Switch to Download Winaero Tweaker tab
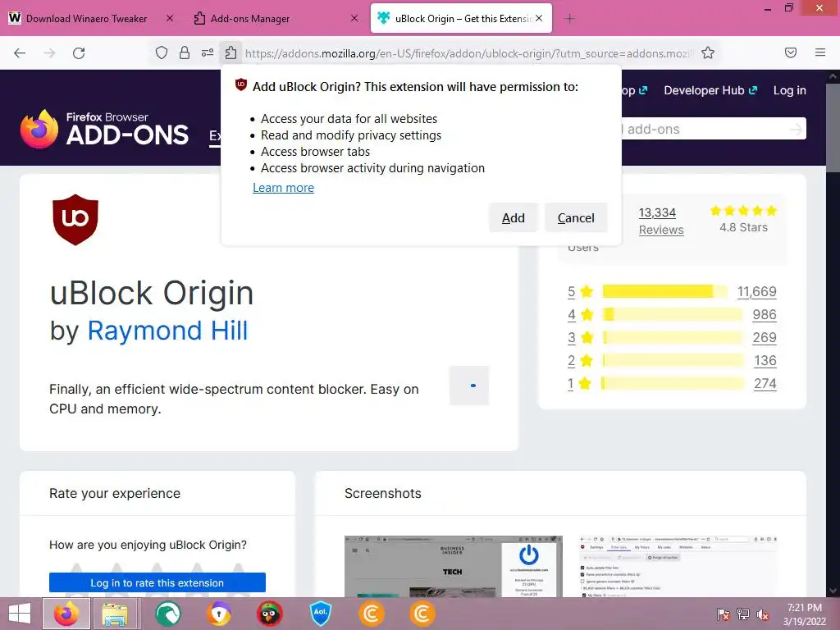This screenshot has height=630, width=840. pos(85,19)
